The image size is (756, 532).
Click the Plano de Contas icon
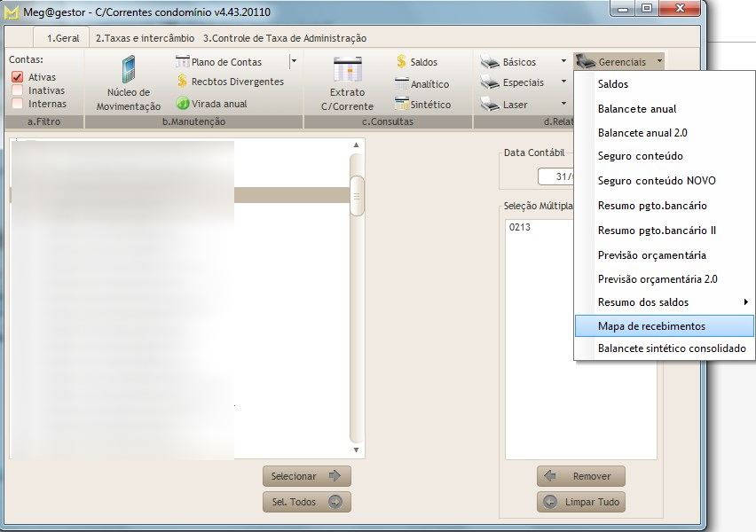(x=183, y=62)
